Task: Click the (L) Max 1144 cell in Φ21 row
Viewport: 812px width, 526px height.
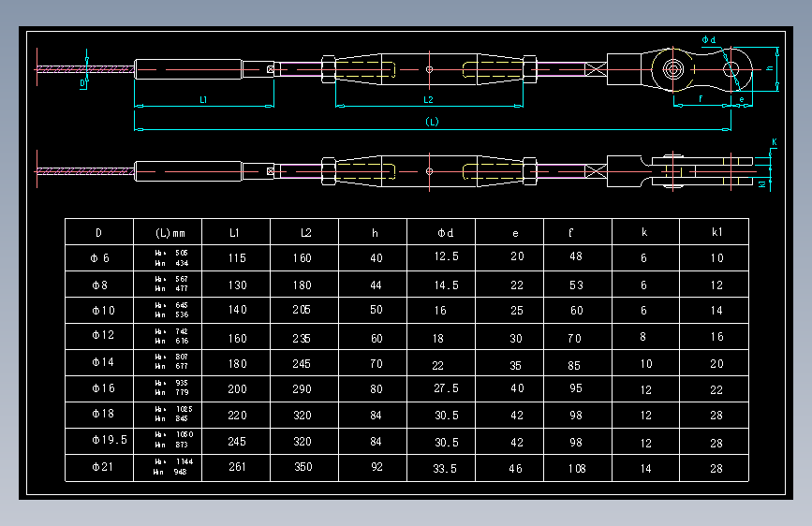Action: pyautogui.click(x=174, y=461)
